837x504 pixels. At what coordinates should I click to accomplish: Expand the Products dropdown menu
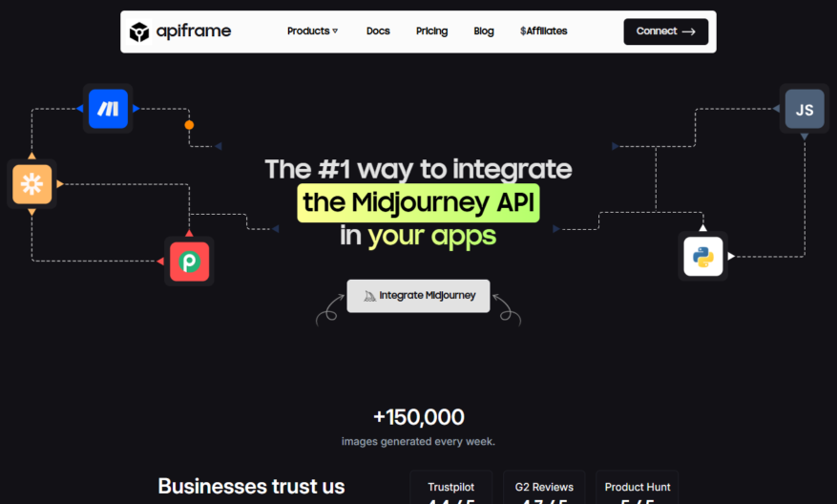point(312,31)
